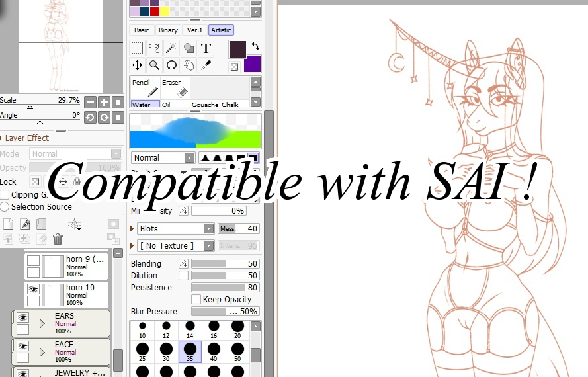
Task: Reset the Angle with square button
Action: point(118,118)
